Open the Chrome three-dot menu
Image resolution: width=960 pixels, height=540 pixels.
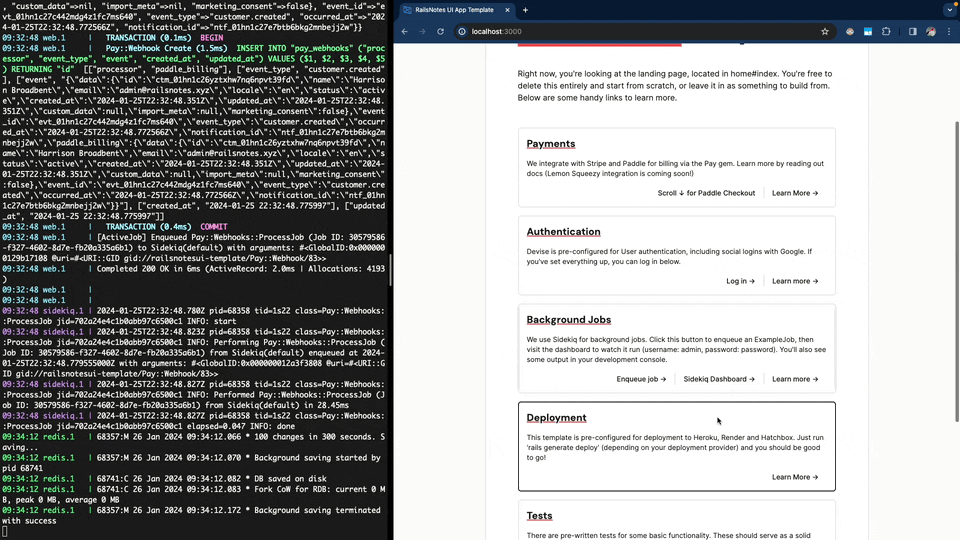point(949,31)
